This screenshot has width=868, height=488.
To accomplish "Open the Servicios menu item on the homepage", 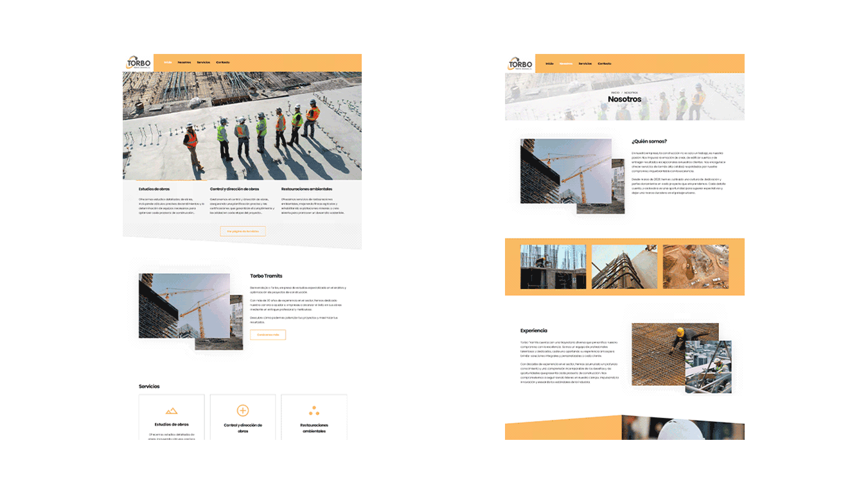I will pyautogui.click(x=204, y=62).
